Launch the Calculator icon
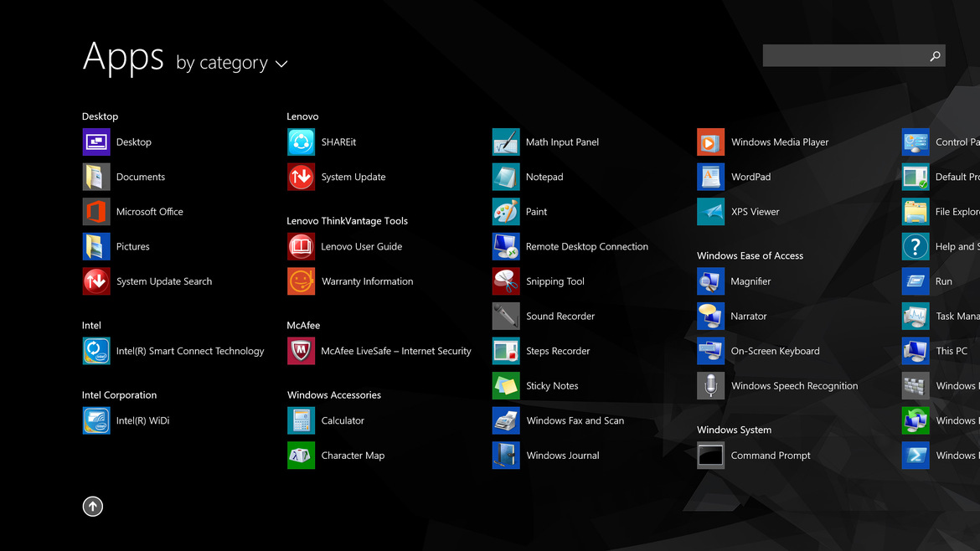This screenshot has width=980, height=551. [301, 420]
